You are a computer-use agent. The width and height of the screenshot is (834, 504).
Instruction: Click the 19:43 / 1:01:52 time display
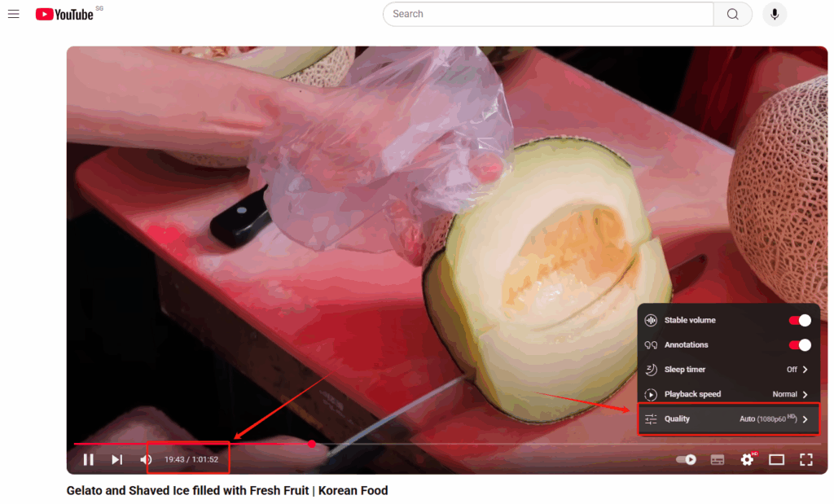click(x=191, y=459)
